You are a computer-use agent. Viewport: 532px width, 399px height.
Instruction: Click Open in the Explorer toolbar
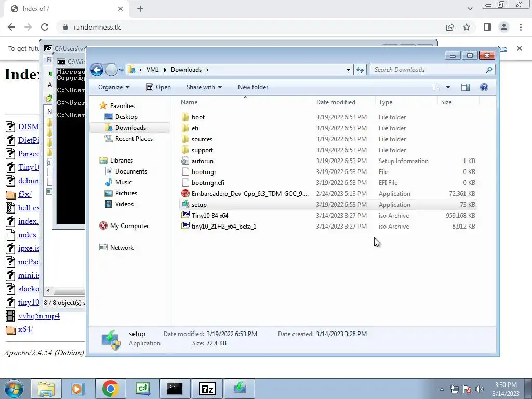click(x=158, y=87)
